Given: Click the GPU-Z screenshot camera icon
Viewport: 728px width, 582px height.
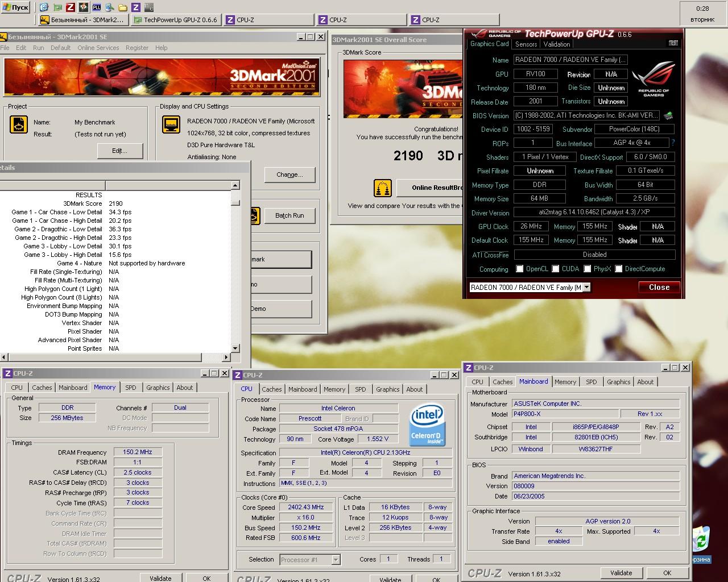Looking at the screenshot, I should (673, 43).
